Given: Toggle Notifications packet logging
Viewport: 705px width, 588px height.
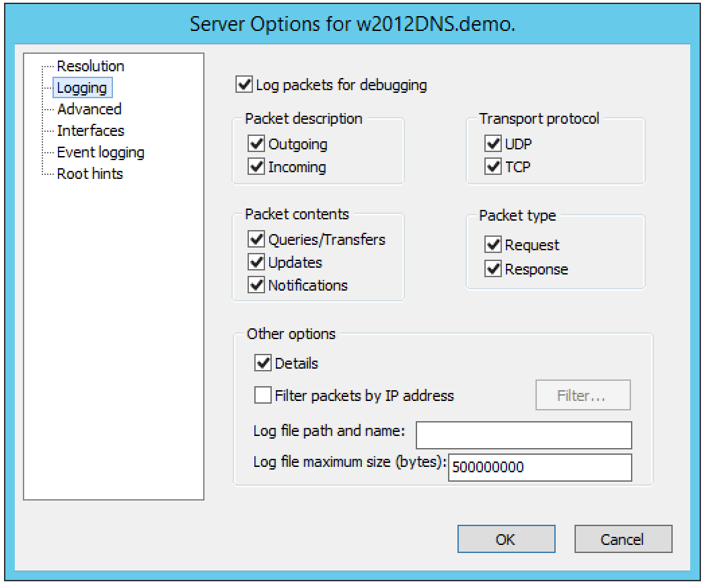Looking at the screenshot, I should pyautogui.click(x=256, y=285).
